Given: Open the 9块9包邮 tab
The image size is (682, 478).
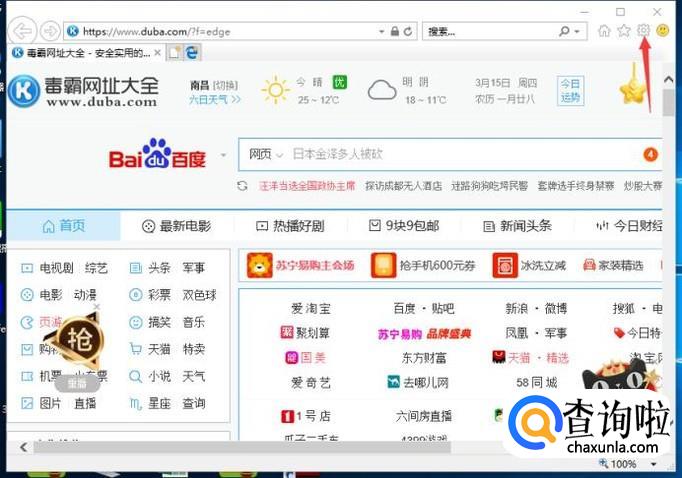Looking at the screenshot, I should (404, 226).
